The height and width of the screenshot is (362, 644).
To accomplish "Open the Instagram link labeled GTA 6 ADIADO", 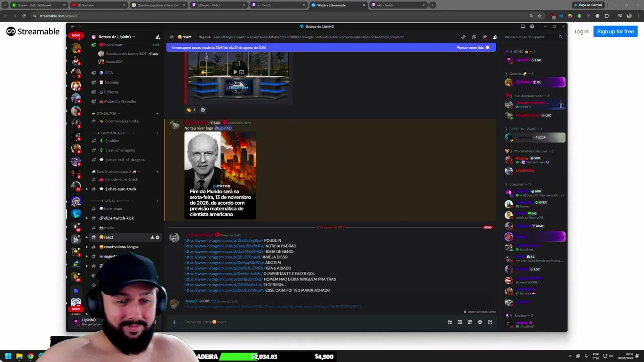I will 224,268.
